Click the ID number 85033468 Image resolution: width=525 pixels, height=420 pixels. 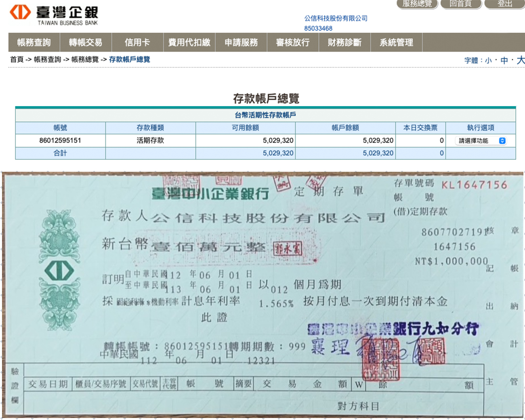click(318, 28)
